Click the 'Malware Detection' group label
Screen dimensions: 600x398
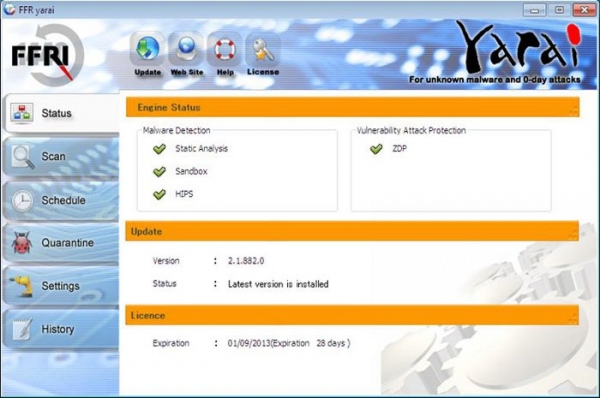[x=176, y=130]
